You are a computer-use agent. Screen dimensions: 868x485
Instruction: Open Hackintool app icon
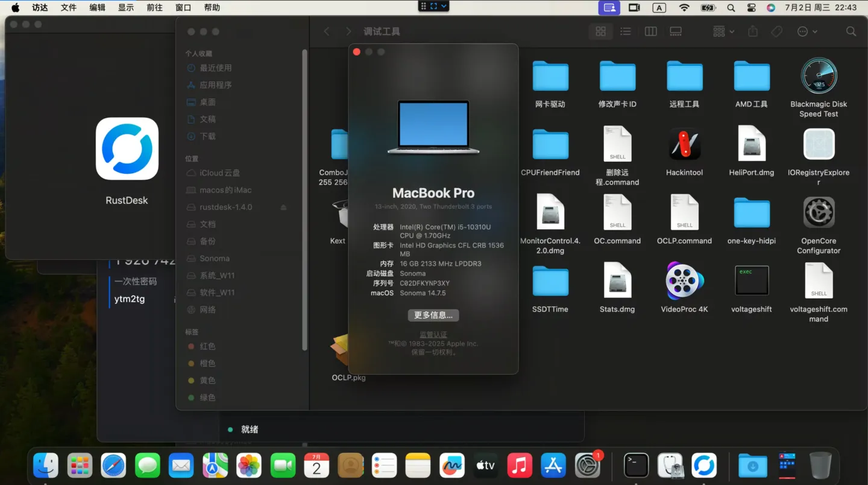[684, 145]
